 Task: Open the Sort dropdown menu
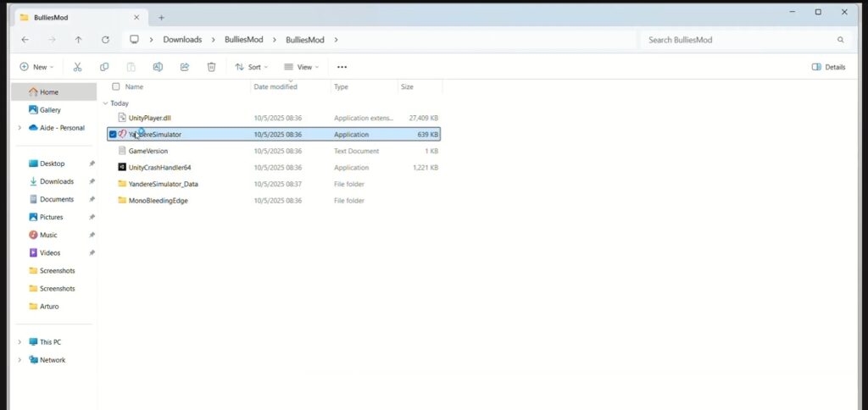[251, 67]
